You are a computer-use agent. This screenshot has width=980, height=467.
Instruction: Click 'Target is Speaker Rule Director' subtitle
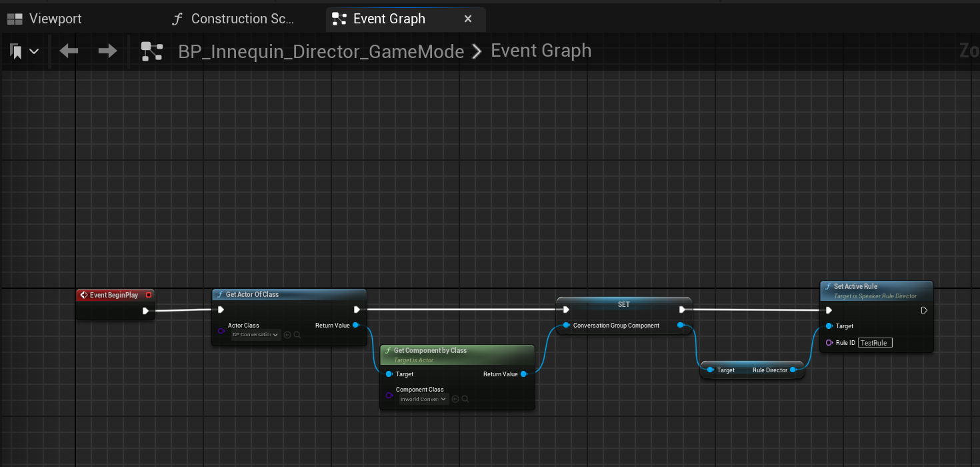875,296
